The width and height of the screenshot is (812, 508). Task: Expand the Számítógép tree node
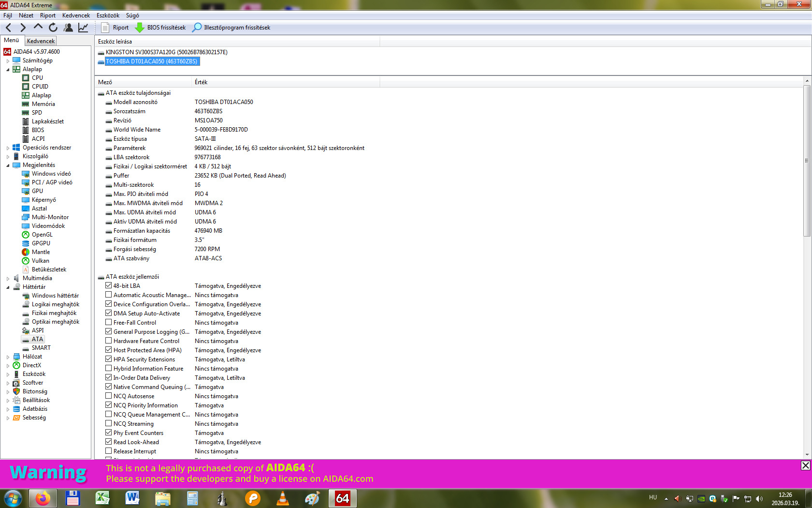8,61
